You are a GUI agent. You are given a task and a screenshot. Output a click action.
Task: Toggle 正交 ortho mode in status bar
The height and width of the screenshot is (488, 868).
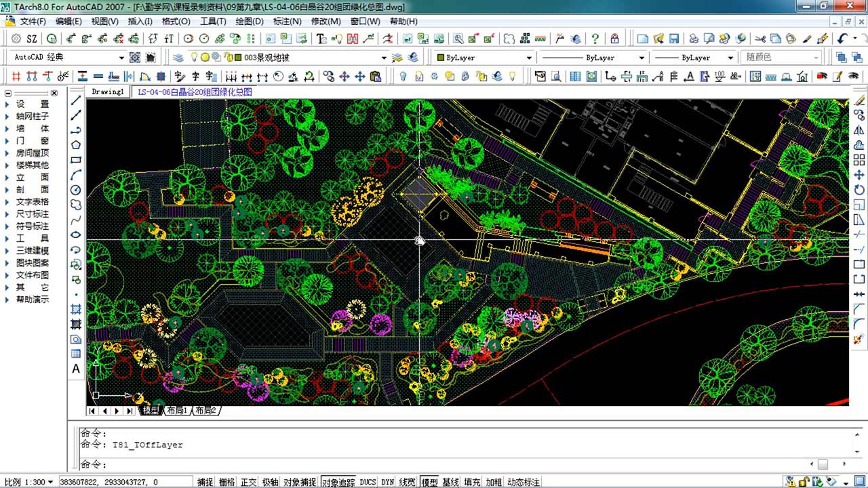click(248, 482)
